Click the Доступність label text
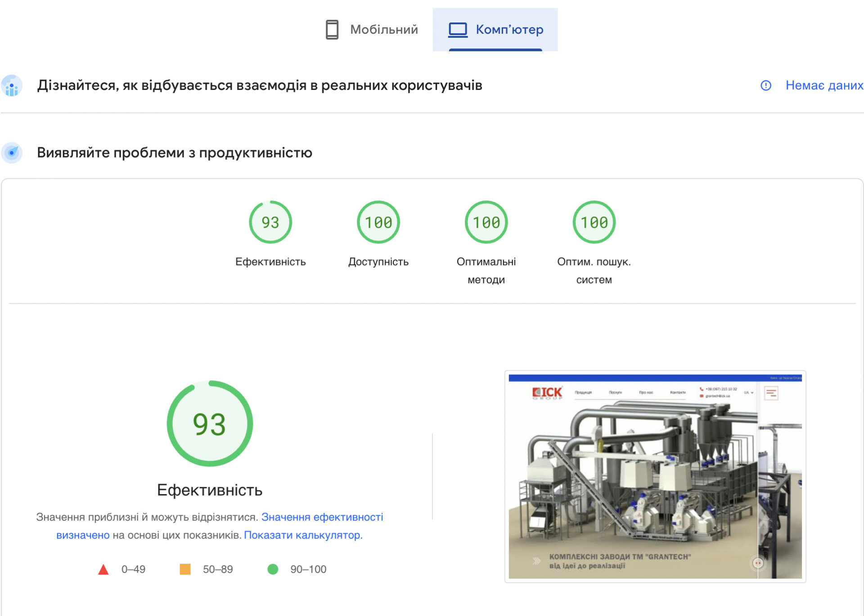The width and height of the screenshot is (864, 616). click(x=378, y=262)
